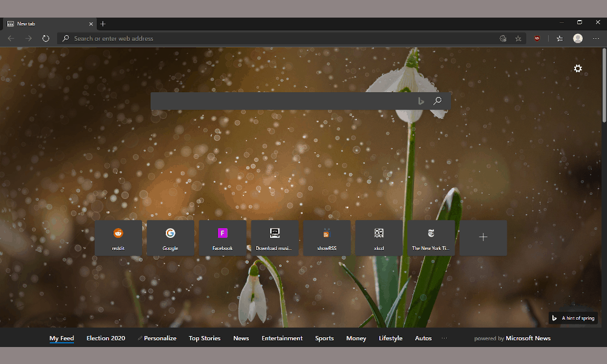Restore down the browser window
Screen dimensions: 607x364
coord(580,22)
